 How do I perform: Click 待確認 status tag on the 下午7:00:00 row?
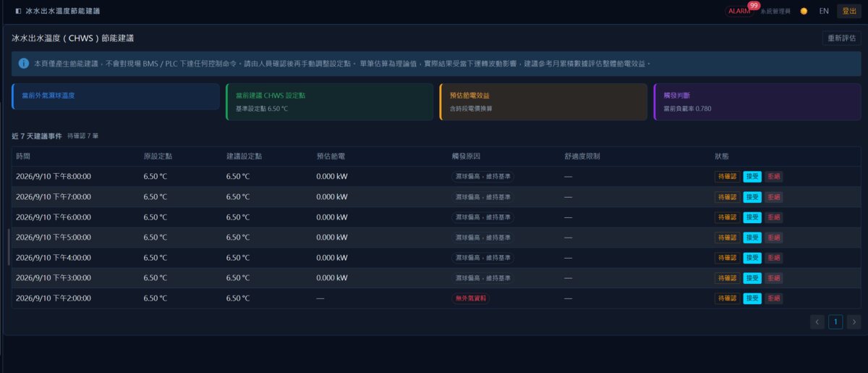point(728,197)
